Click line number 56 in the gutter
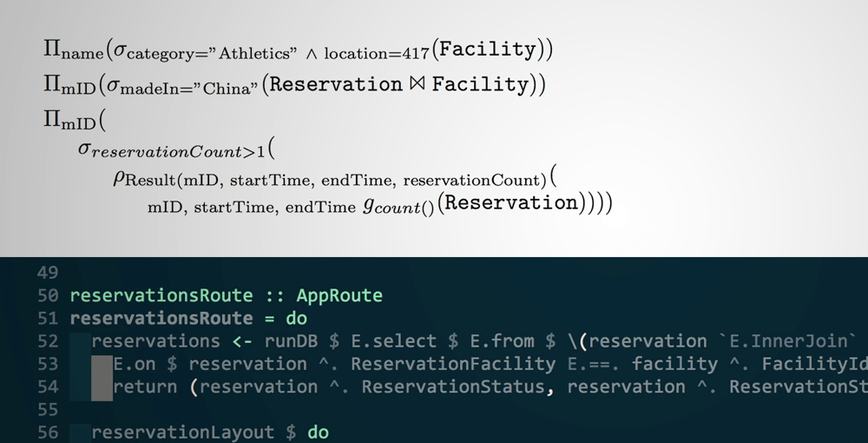The image size is (868, 443). tap(48, 432)
